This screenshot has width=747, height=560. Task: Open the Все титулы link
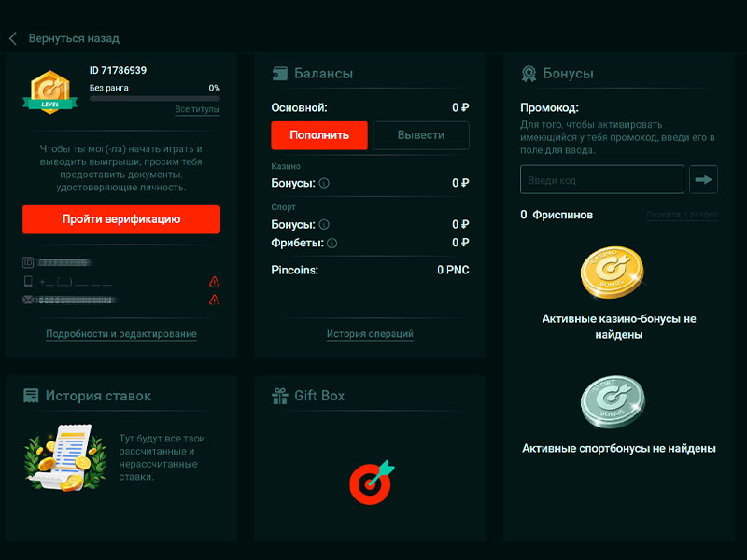197,109
